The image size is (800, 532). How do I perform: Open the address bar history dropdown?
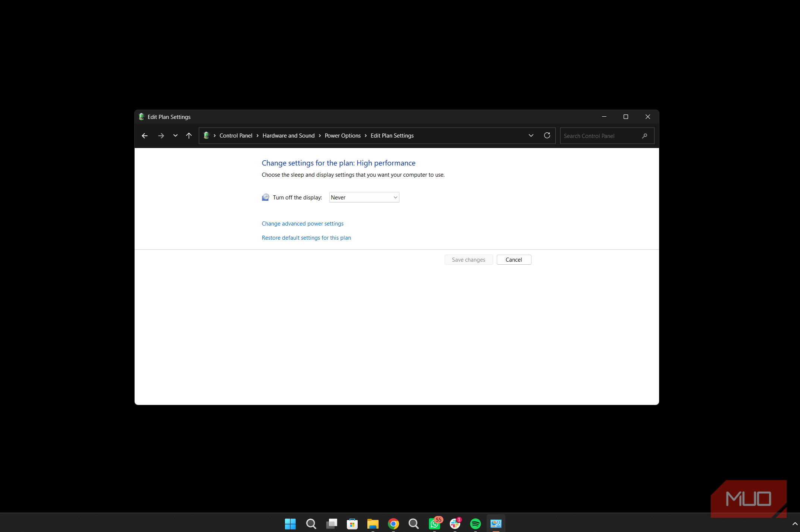click(531, 136)
